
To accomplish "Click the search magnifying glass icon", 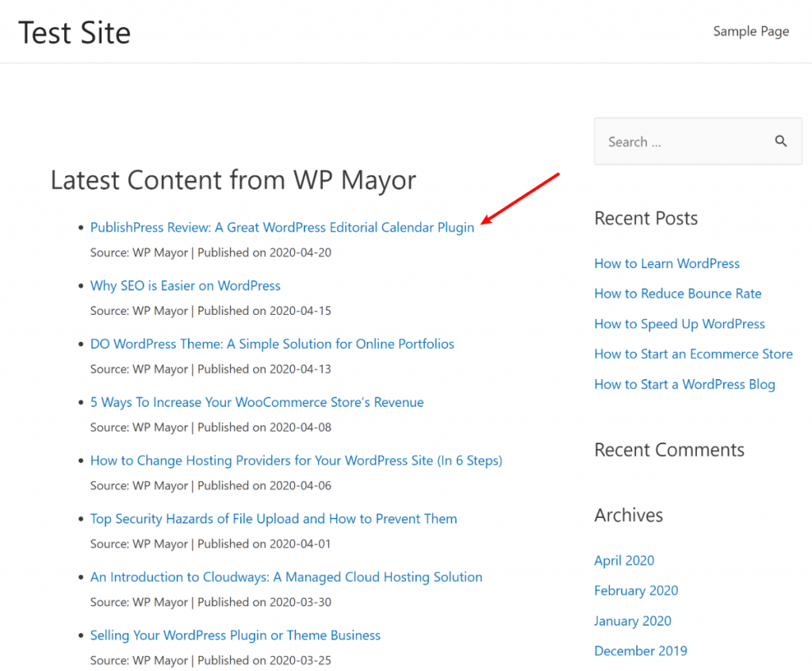I will pos(781,140).
